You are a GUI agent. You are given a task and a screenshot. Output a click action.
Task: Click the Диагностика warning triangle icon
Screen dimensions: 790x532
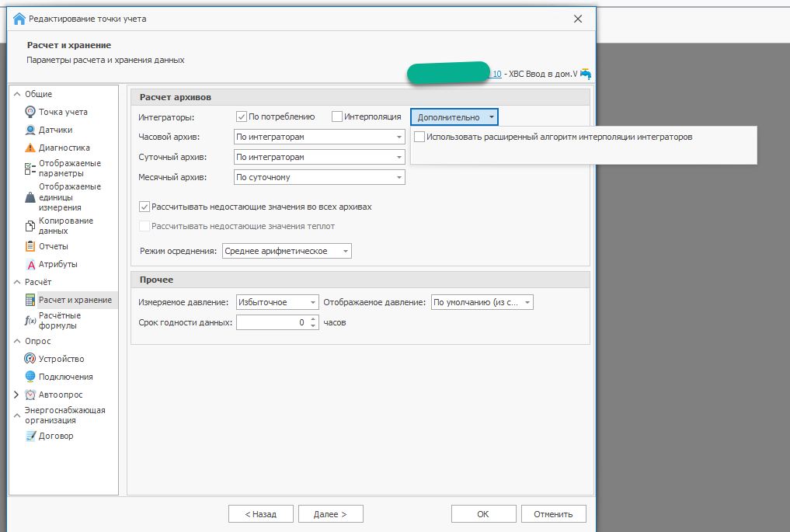[x=30, y=148]
